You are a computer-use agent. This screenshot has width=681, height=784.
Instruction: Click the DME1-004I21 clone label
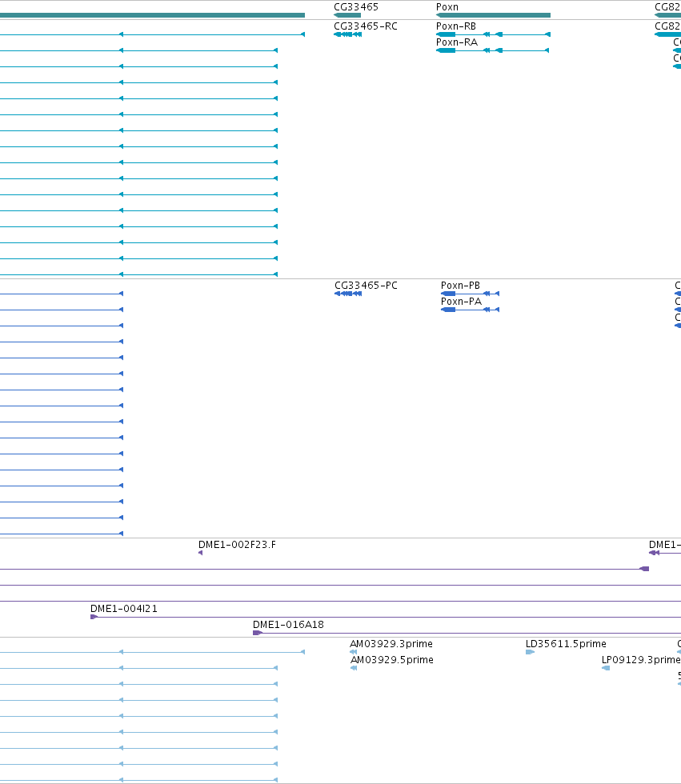click(124, 609)
